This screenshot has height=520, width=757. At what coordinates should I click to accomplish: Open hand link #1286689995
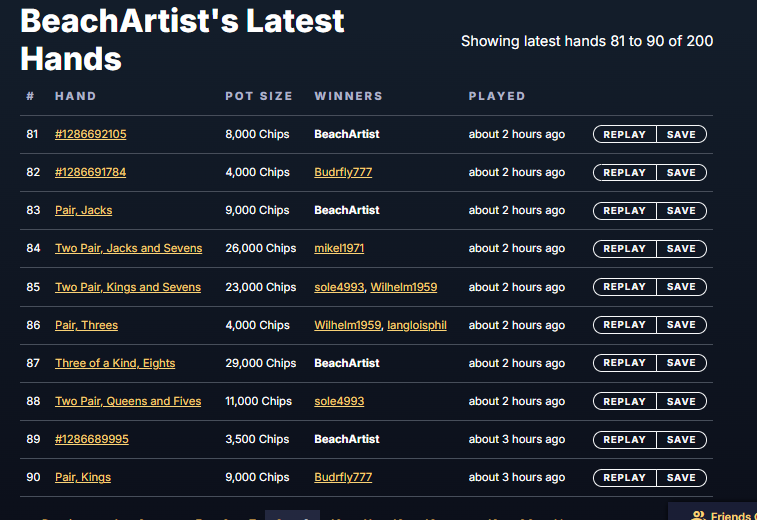tap(91, 439)
